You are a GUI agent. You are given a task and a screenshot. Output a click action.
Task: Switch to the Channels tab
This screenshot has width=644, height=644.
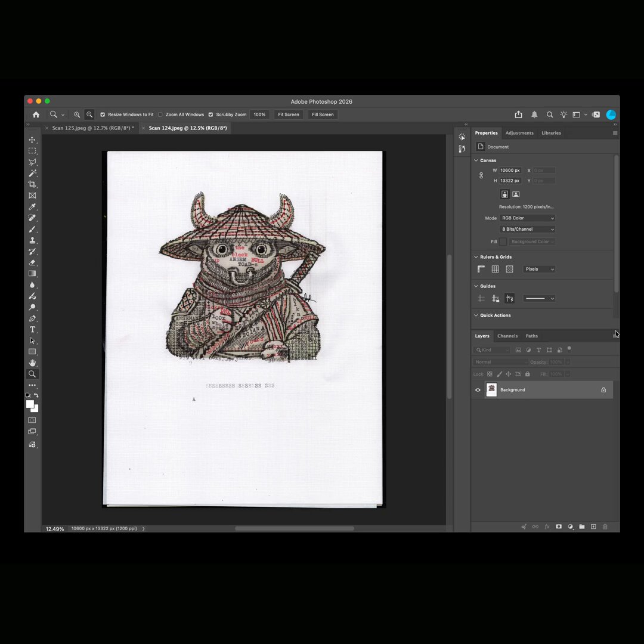[507, 336]
